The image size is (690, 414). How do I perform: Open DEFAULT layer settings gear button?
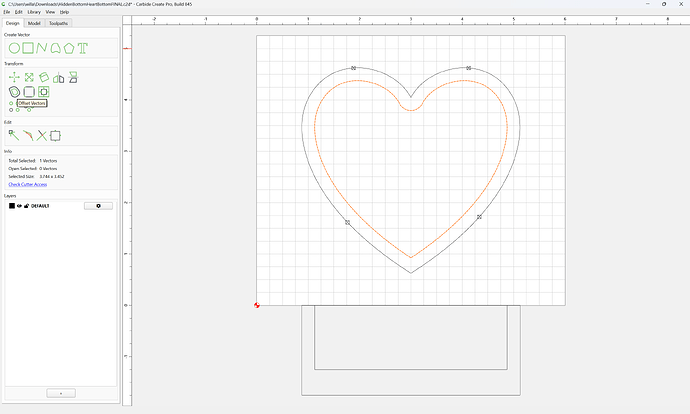click(x=98, y=206)
